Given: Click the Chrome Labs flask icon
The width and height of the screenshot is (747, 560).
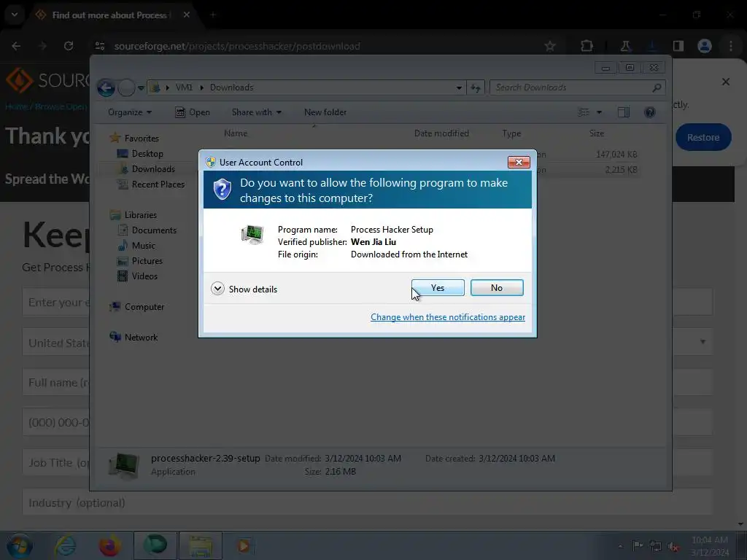Looking at the screenshot, I should pyautogui.click(x=625, y=46).
